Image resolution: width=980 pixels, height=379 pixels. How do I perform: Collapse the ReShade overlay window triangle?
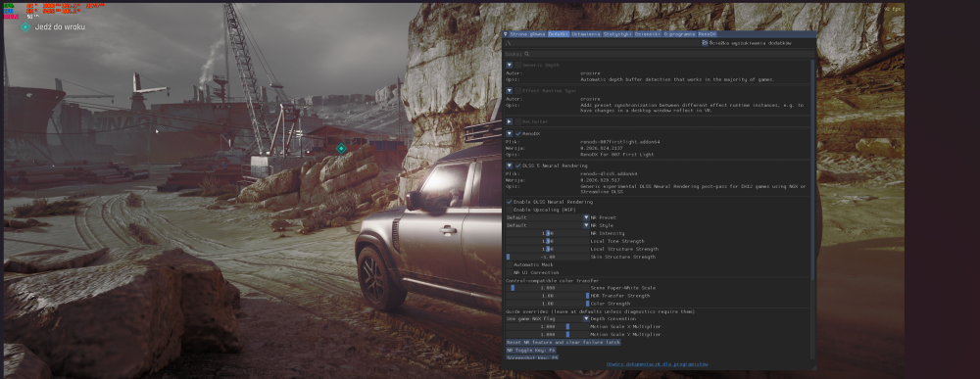click(506, 34)
